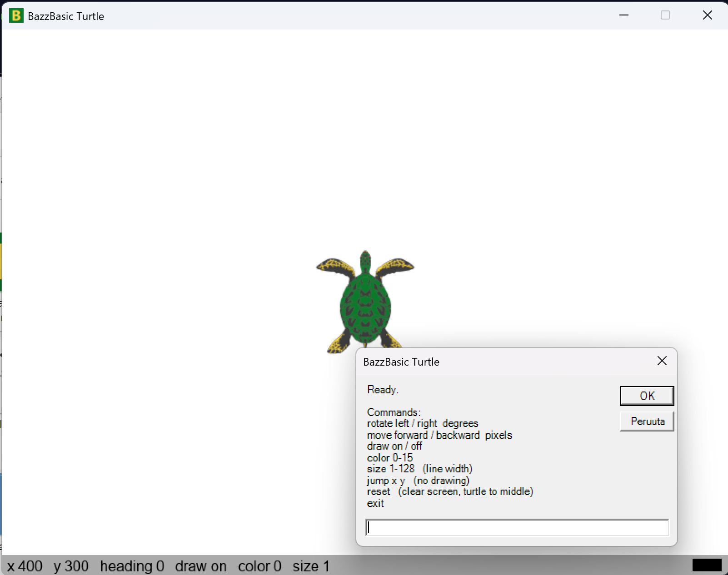This screenshot has width=728, height=575.
Task: Click 'draw on' in the status bar
Action: [201, 566]
